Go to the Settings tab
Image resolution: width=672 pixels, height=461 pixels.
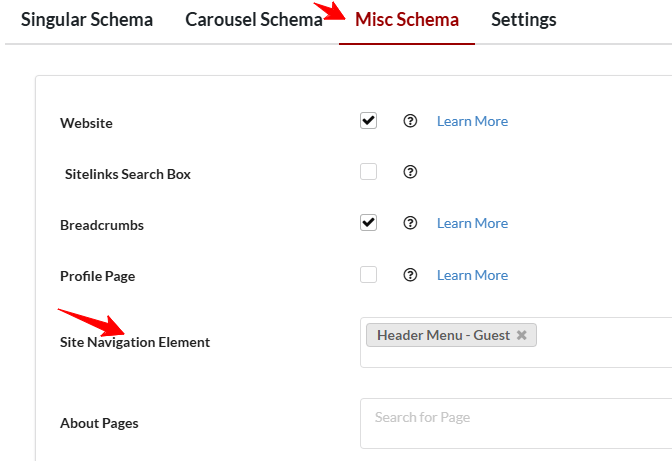coord(524,20)
